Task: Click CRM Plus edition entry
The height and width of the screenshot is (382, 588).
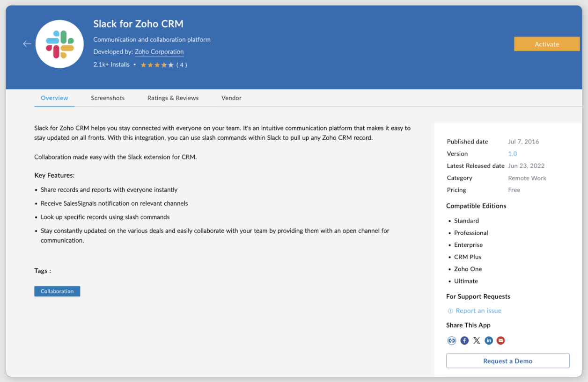Action: tap(468, 257)
